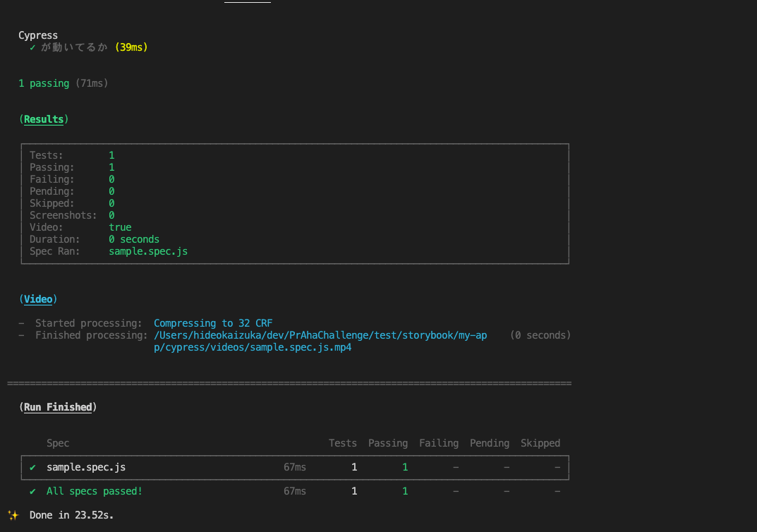Click the 'Pending' column header
Screen dimensions: 757x532
[x=490, y=443]
